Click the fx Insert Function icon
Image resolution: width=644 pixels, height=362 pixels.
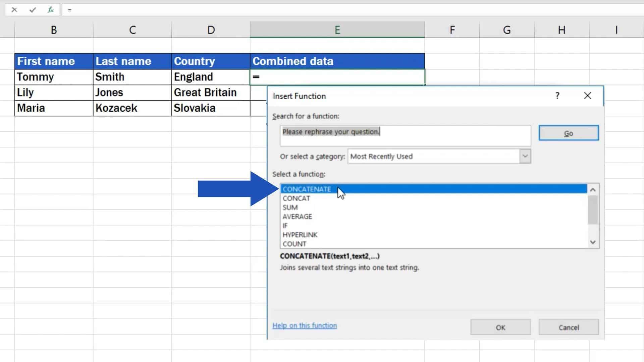(51, 10)
